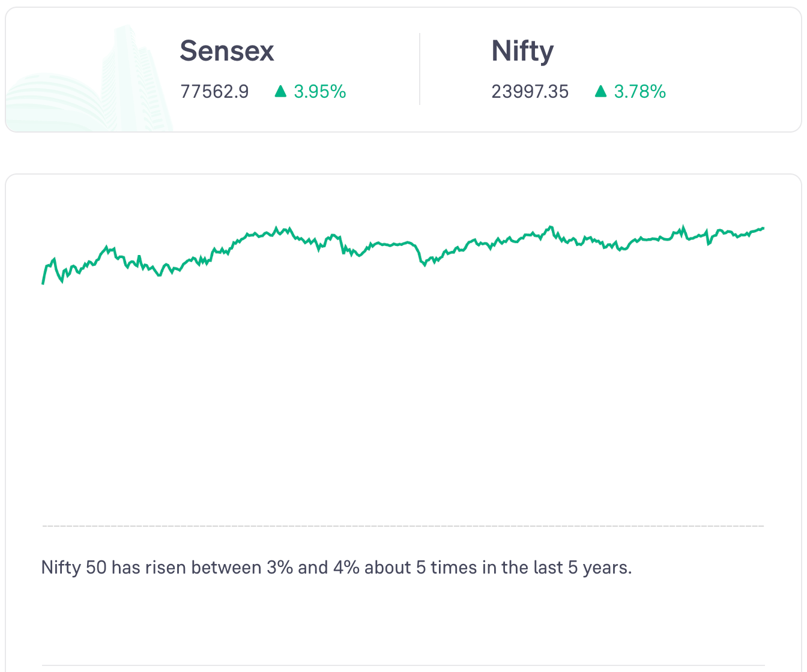Open the Nifty index heading
Viewport: 807px width, 672px height.
point(522,51)
